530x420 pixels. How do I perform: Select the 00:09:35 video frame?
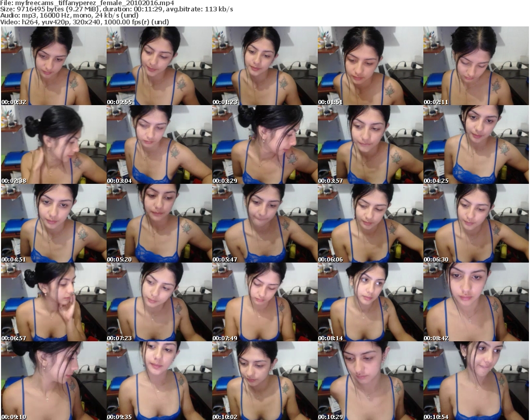pyautogui.click(x=159, y=381)
